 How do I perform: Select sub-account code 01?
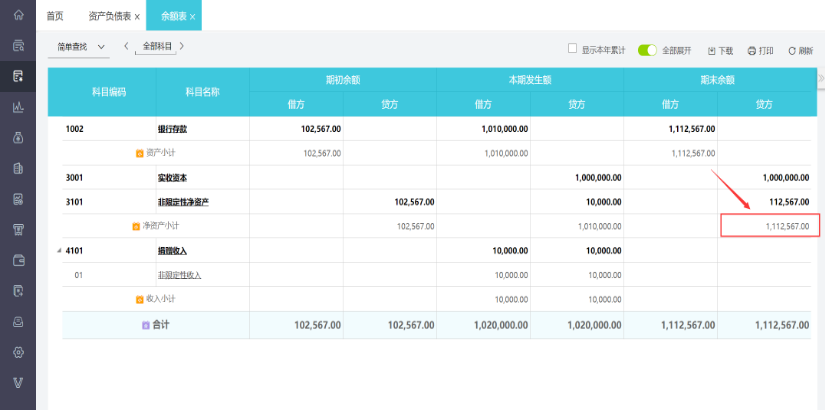[78, 275]
